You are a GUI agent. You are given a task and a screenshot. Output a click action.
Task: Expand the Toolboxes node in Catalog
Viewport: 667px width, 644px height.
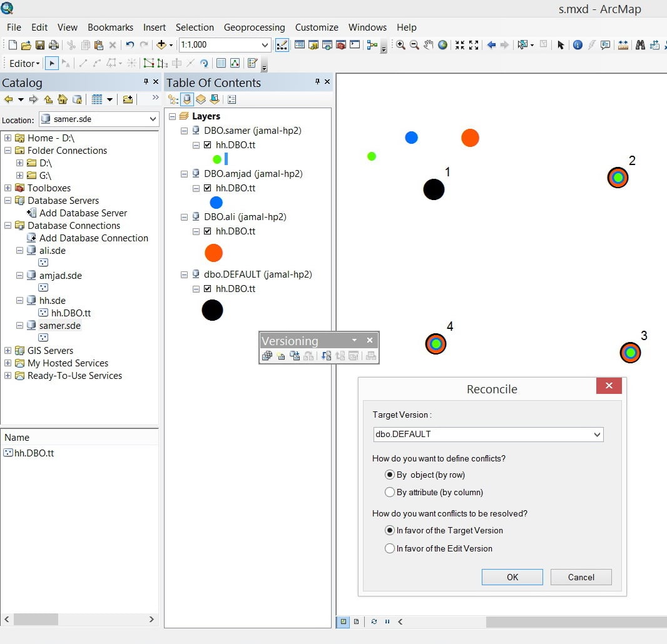click(8, 188)
